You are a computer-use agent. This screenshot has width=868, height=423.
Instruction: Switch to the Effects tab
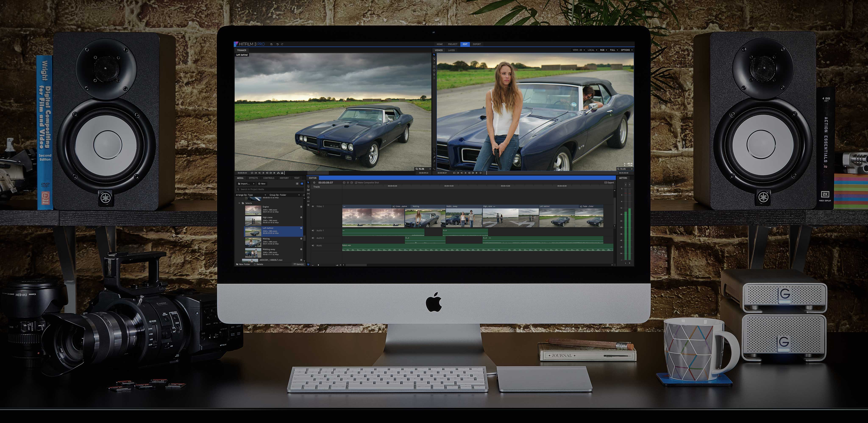[253, 178]
